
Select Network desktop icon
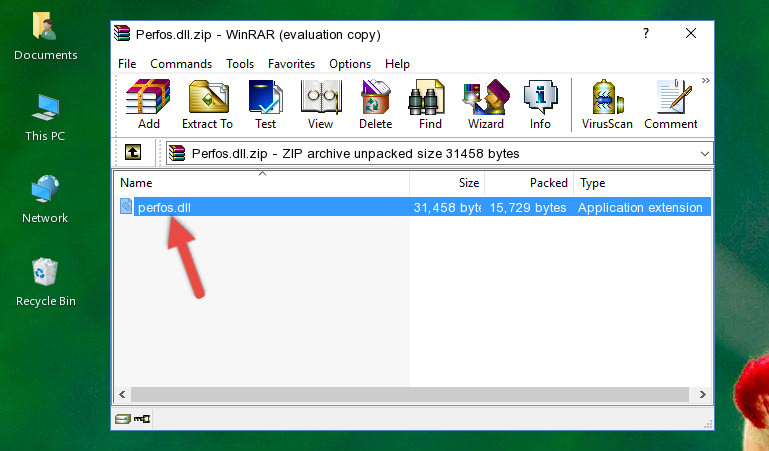[x=45, y=200]
